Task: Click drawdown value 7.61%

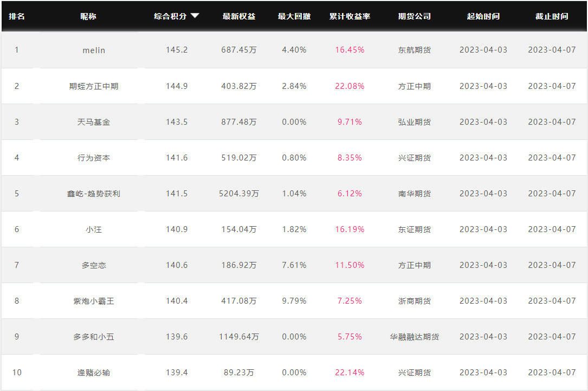Action: (x=294, y=265)
